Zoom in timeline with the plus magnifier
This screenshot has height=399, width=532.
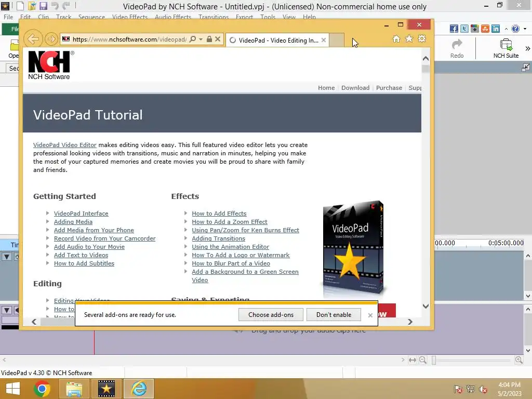pyautogui.click(x=519, y=360)
